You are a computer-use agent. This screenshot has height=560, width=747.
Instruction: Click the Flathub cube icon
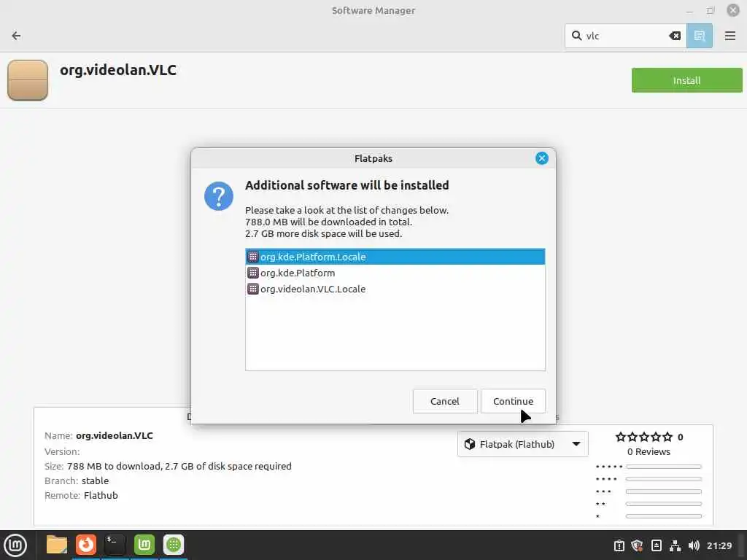(x=470, y=444)
